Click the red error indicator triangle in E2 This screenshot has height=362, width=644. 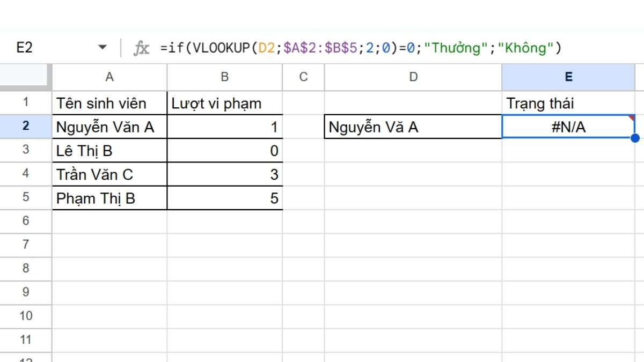pos(632,117)
